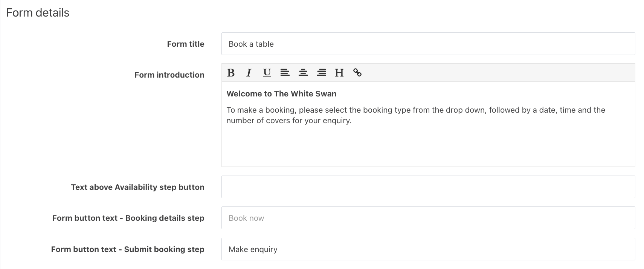Select the Booking details step button text field
This screenshot has height=269, width=644.
[428, 218]
